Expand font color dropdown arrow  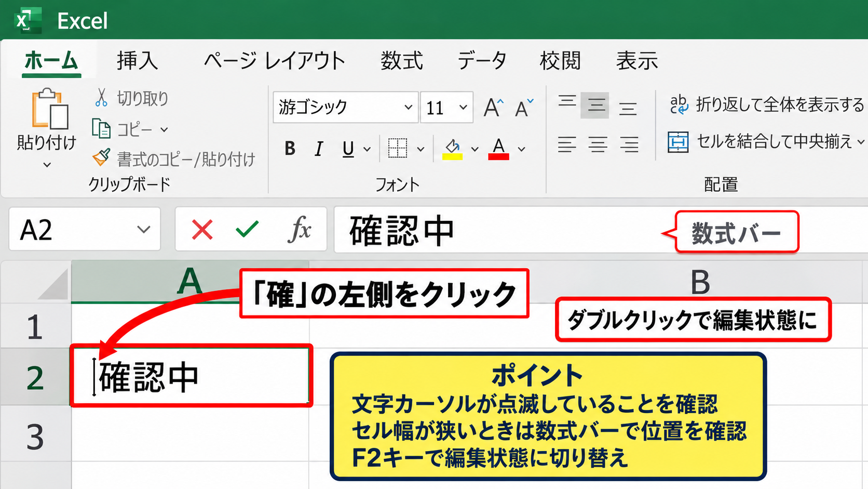point(522,150)
